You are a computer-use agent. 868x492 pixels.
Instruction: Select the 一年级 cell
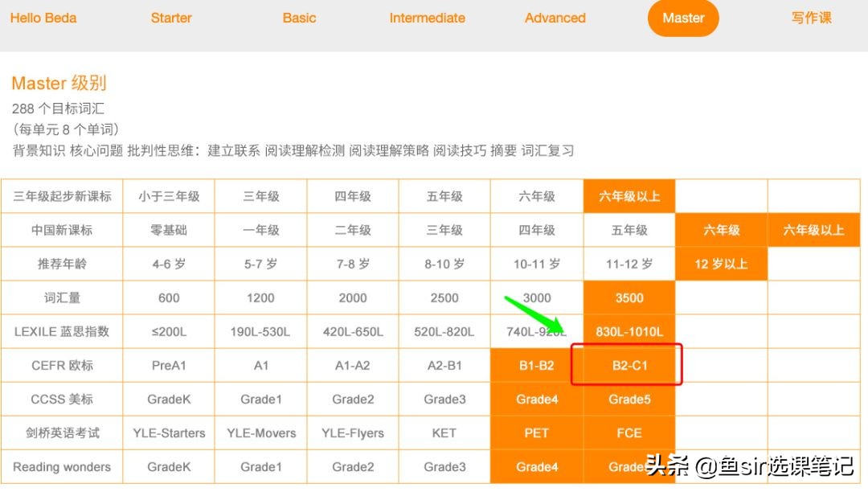260,230
